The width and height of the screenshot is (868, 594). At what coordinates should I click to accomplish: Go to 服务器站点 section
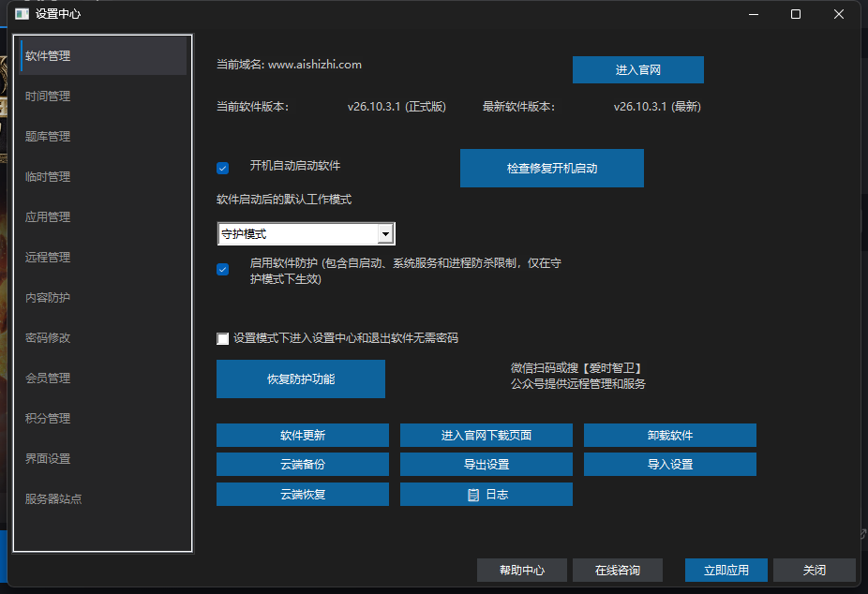[103, 498]
